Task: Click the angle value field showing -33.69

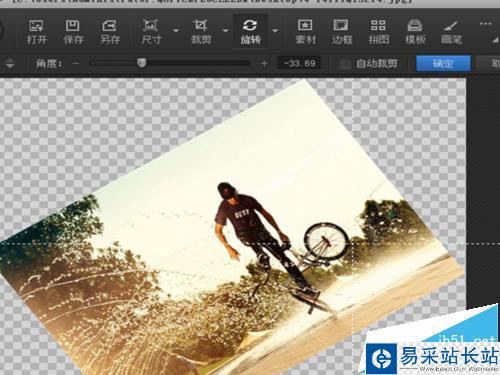Action: click(x=299, y=63)
